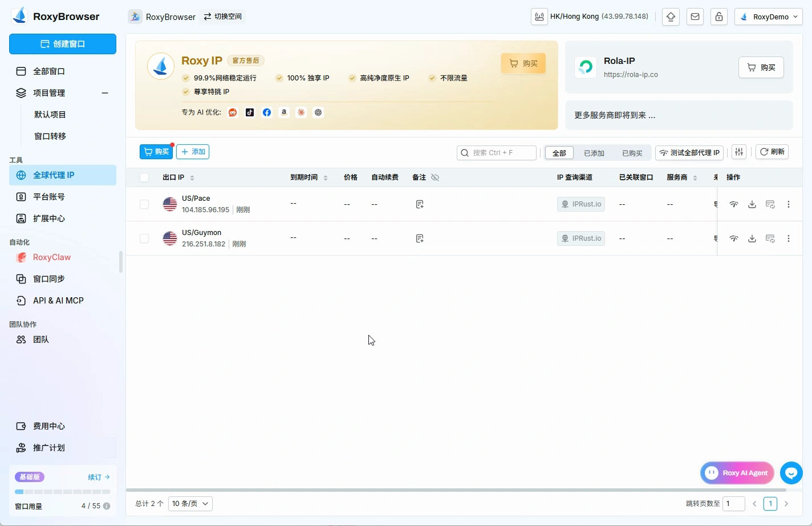Viewport: 812px width, 526px height.
Task: Open 推广计划 in the sidebar
Action: (63, 448)
